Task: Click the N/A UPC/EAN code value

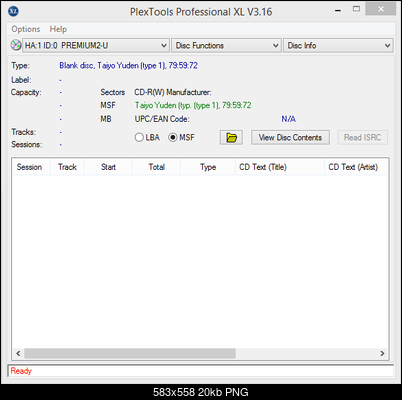Action: 288,119
